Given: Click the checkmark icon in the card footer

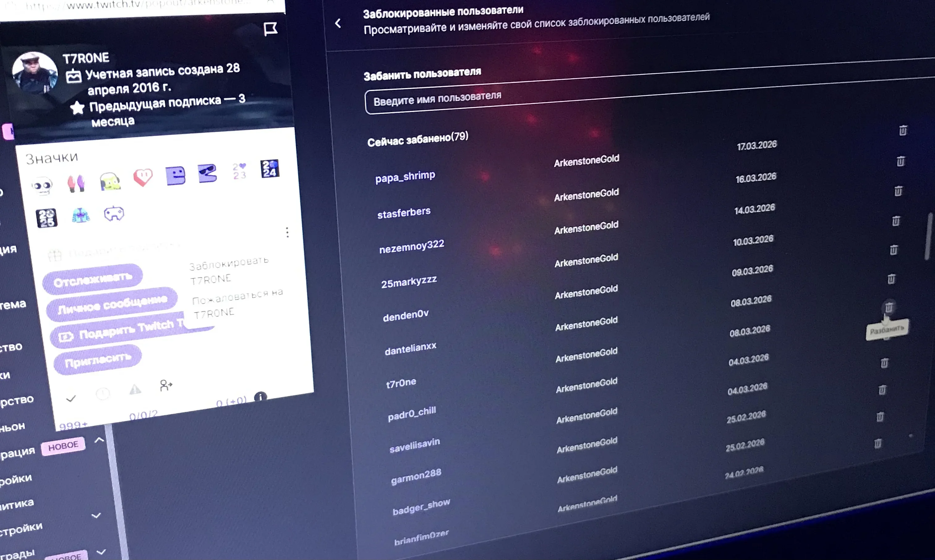Looking at the screenshot, I should click(71, 399).
